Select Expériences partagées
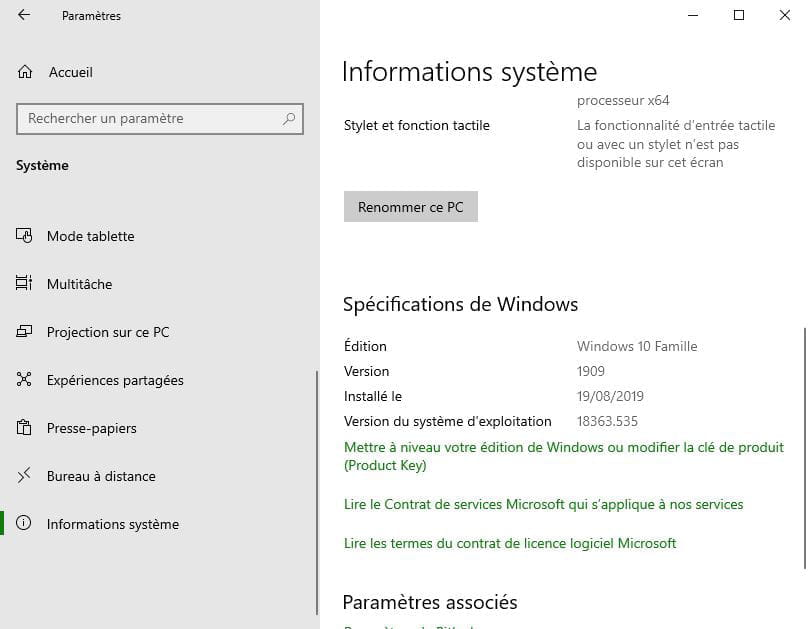 point(115,380)
